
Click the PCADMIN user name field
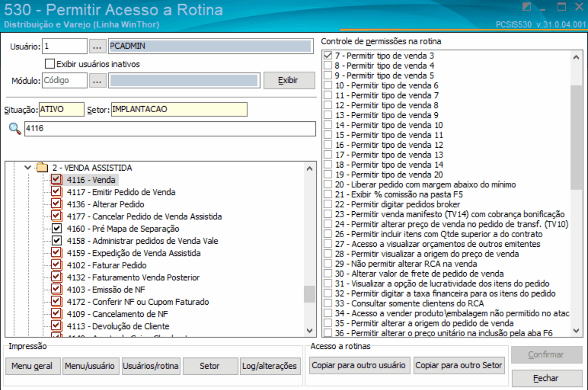coord(211,46)
